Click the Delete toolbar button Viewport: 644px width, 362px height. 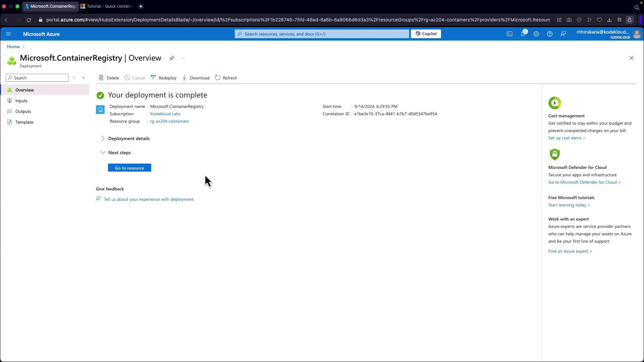109,78
